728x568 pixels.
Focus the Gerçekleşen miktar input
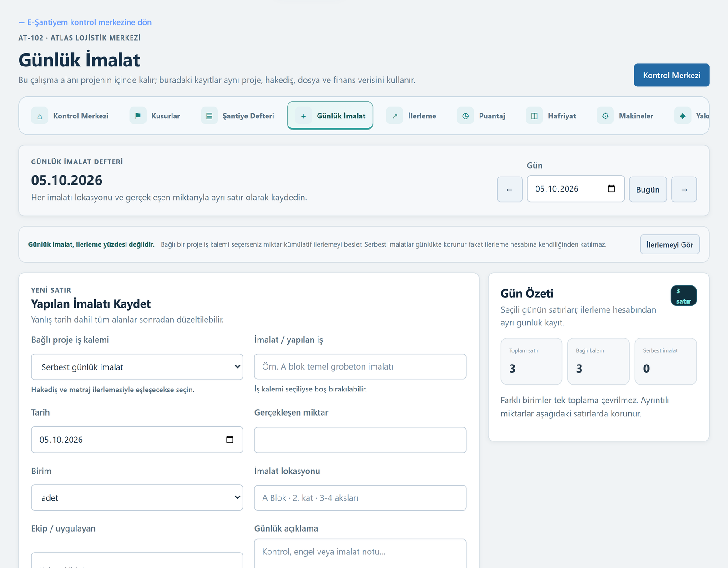coord(360,440)
